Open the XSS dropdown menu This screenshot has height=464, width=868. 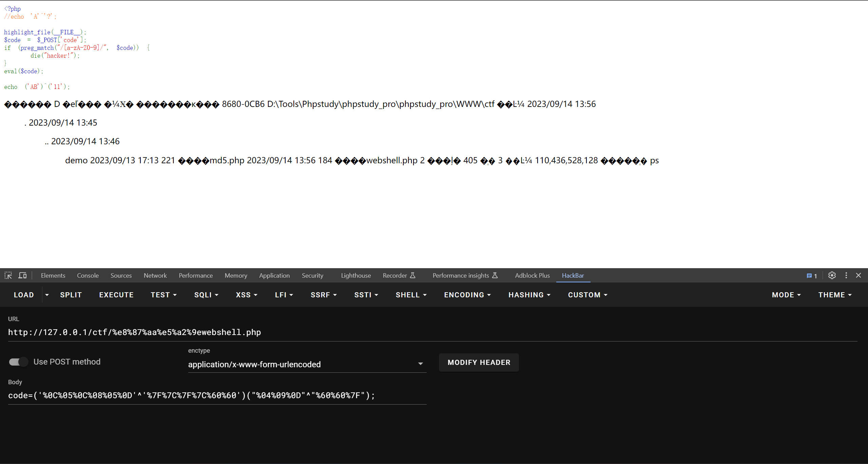click(x=247, y=295)
